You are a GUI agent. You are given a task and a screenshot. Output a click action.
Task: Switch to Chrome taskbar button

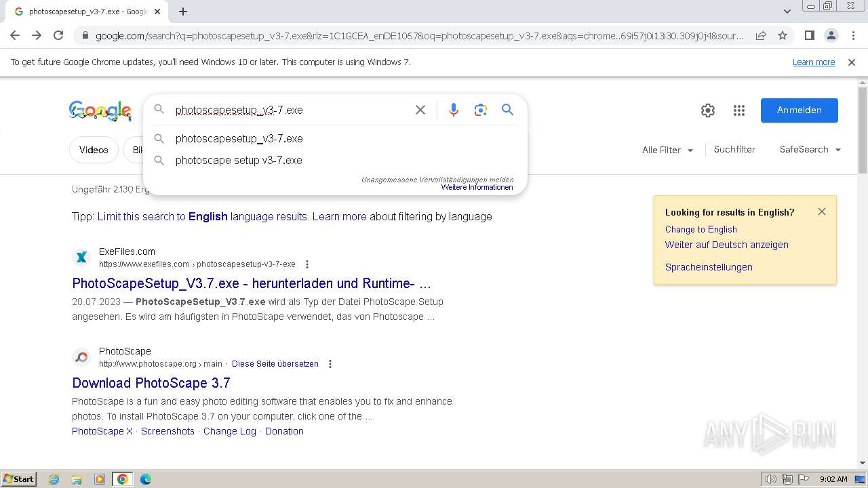coord(123,479)
